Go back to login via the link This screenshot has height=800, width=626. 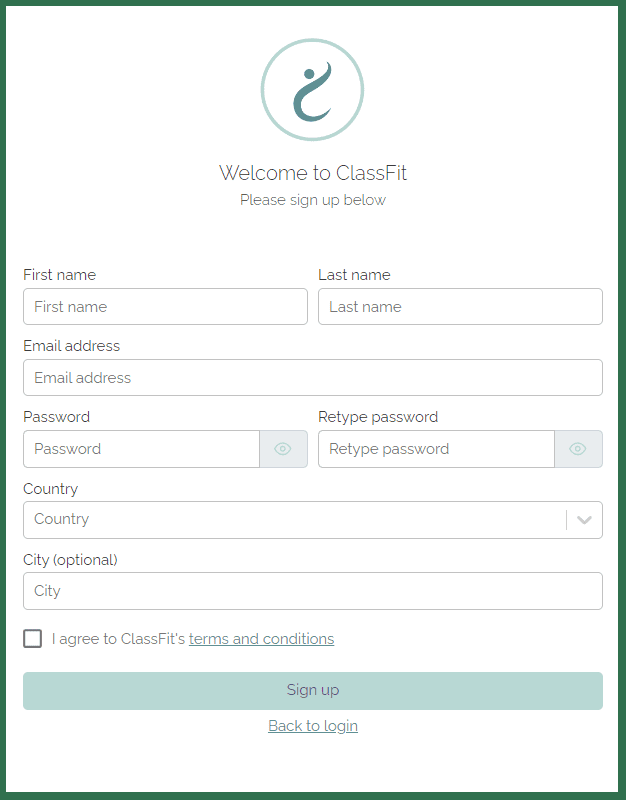coord(313,726)
